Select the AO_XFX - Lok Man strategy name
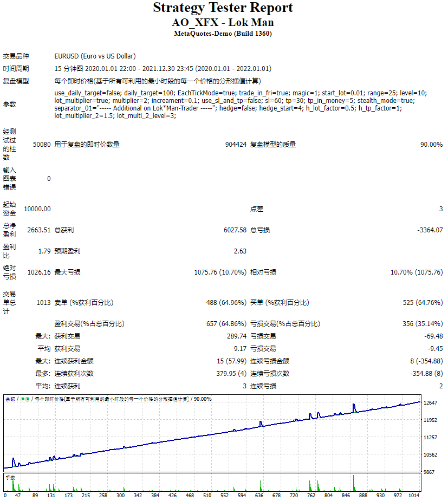Viewport: 448px width, 501px height. coord(224,22)
